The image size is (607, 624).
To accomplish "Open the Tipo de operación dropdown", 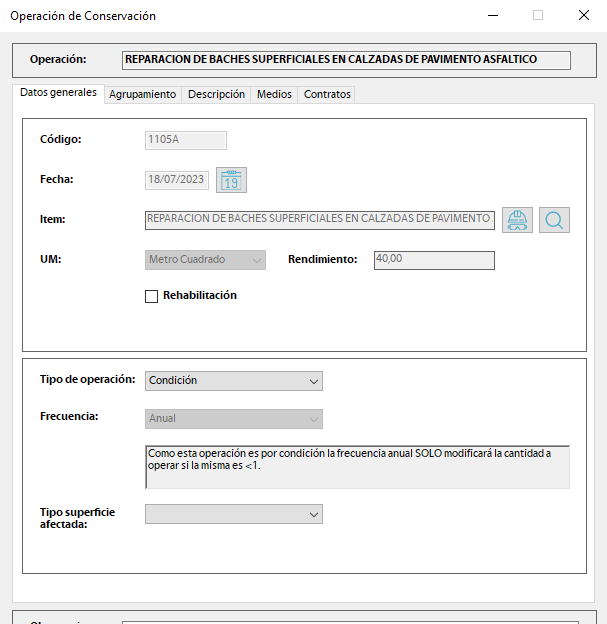I will tap(233, 381).
